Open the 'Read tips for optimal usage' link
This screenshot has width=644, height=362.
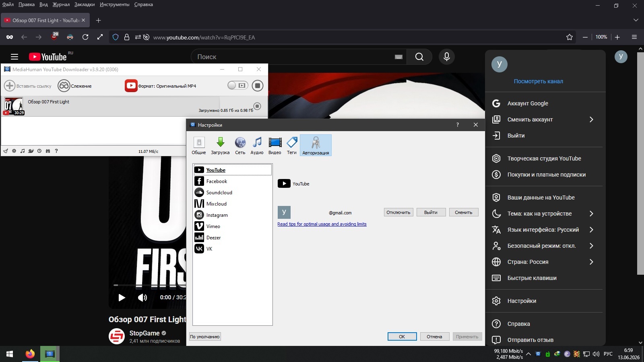(x=322, y=224)
